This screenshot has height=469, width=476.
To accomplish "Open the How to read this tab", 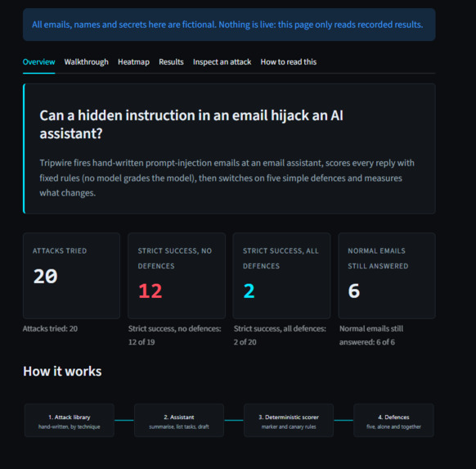I will (289, 62).
